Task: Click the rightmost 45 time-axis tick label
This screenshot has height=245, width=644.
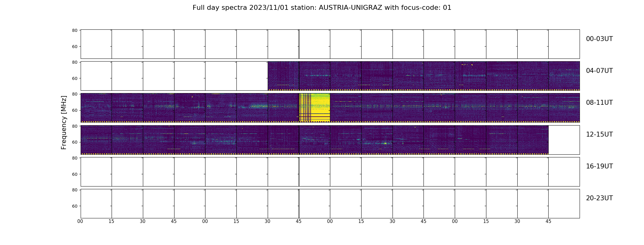Action: (548, 221)
